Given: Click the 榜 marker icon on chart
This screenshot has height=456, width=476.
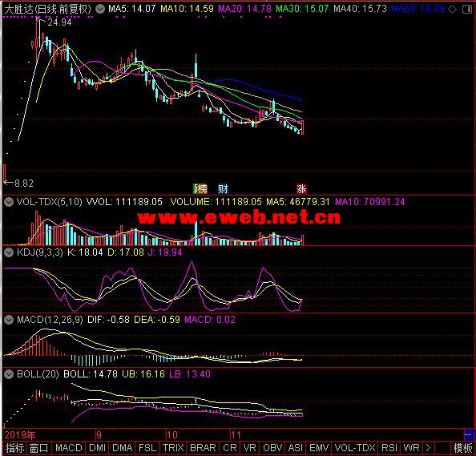Looking at the screenshot, I should (x=200, y=188).
